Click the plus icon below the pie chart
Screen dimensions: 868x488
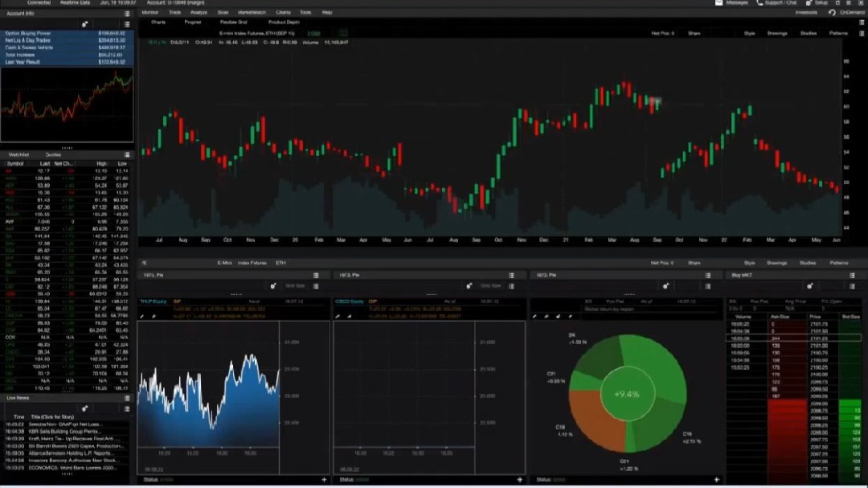(x=716, y=480)
